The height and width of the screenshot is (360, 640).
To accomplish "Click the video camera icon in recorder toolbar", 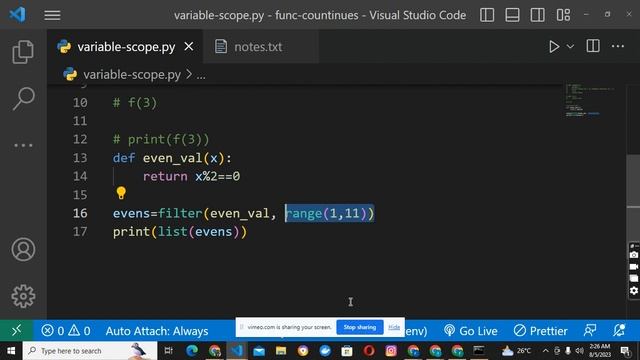I will coord(633,267).
